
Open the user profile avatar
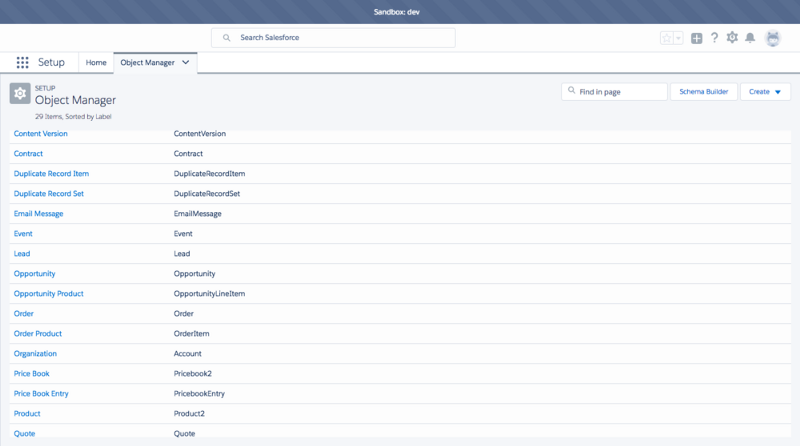click(x=773, y=38)
